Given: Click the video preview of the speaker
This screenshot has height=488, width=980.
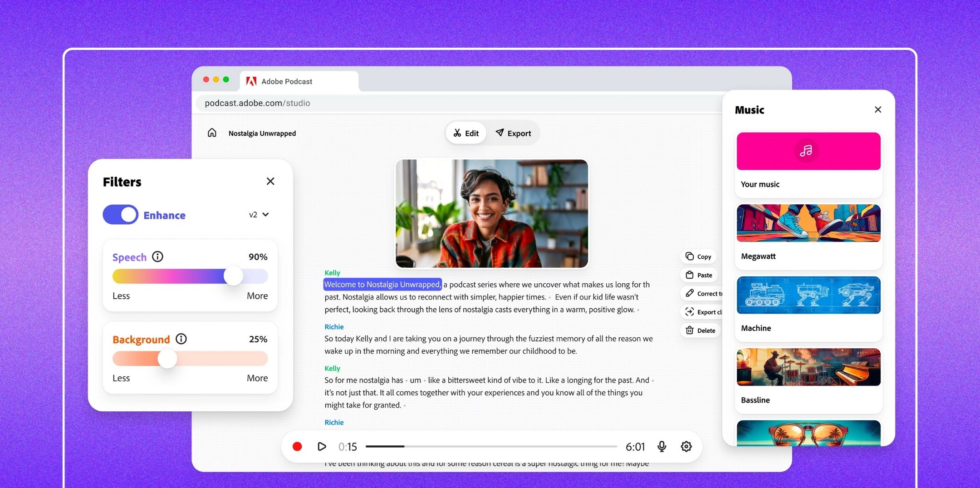Looking at the screenshot, I should click(x=492, y=213).
